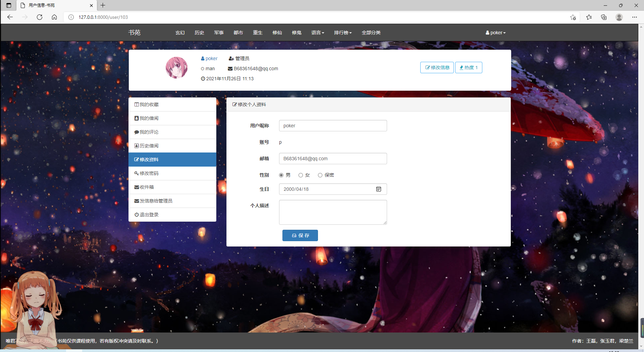644x352 pixels.
Task: Open browser settings ellipsis menu
Action: pyautogui.click(x=635, y=17)
